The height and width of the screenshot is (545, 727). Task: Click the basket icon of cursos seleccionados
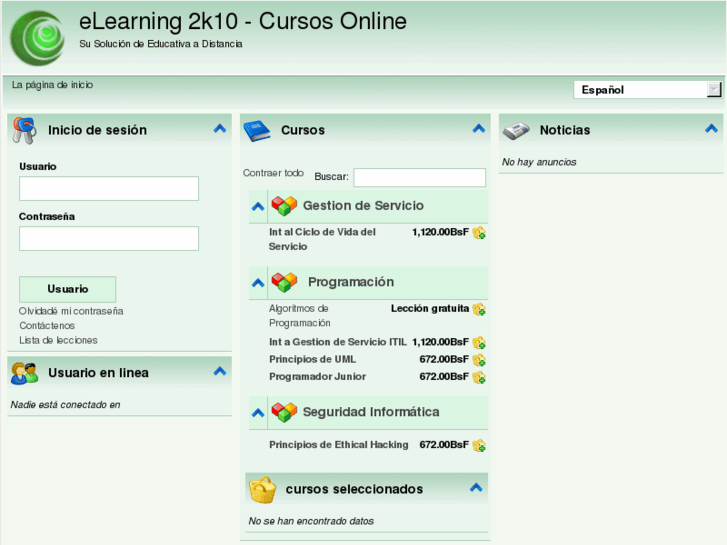262,490
